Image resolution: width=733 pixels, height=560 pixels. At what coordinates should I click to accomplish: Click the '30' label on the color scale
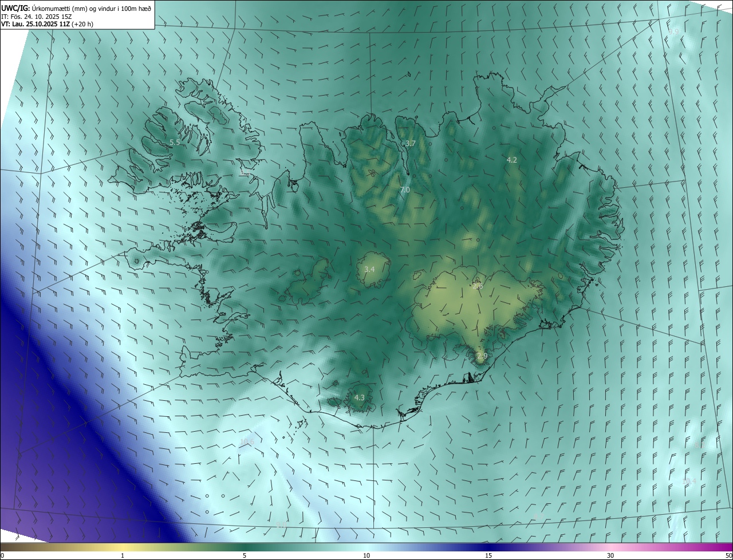(x=610, y=556)
